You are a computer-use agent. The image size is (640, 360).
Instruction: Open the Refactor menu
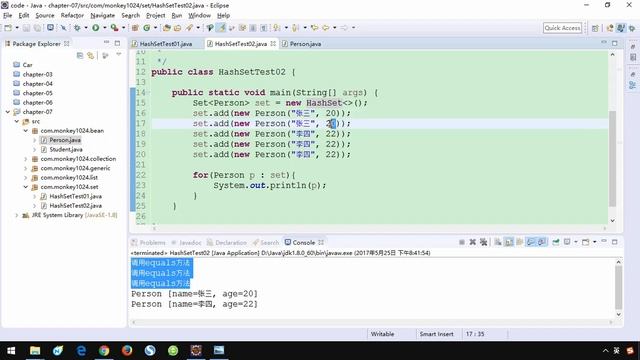coord(72,16)
